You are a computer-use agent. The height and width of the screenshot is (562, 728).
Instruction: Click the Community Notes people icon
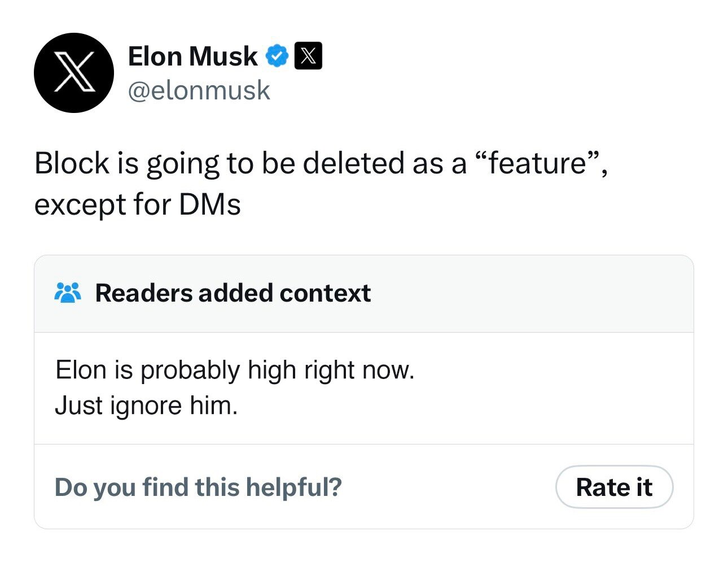tap(68, 293)
